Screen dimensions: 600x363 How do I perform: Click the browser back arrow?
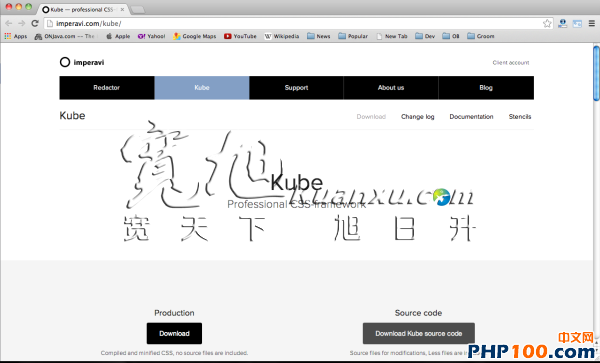pyautogui.click(x=9, y=23)
